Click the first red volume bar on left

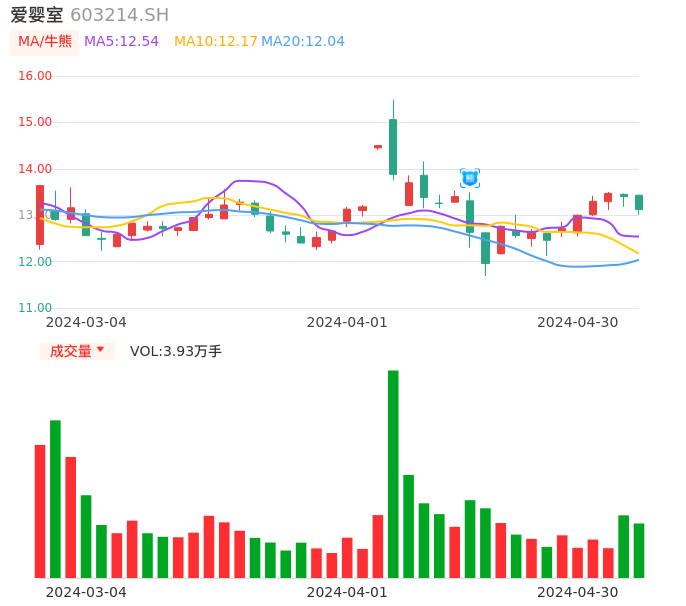coord(40,510)
